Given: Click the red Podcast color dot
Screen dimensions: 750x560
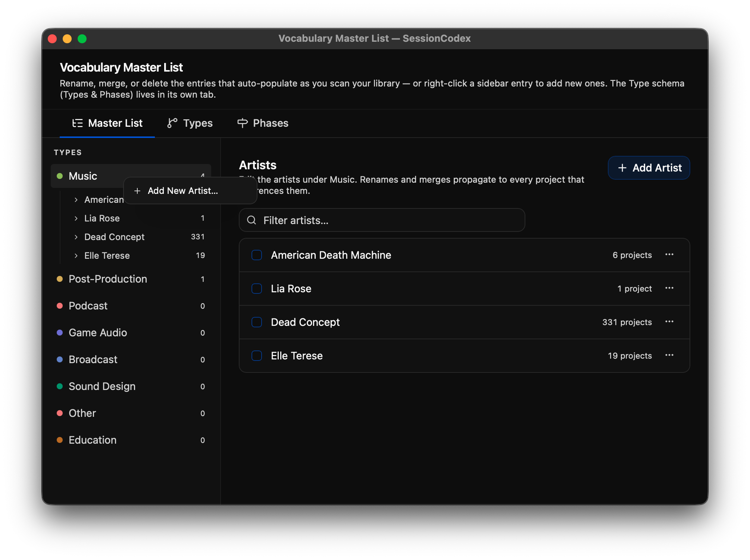Looking at the screenshot, I should click(x=60, y=306).
